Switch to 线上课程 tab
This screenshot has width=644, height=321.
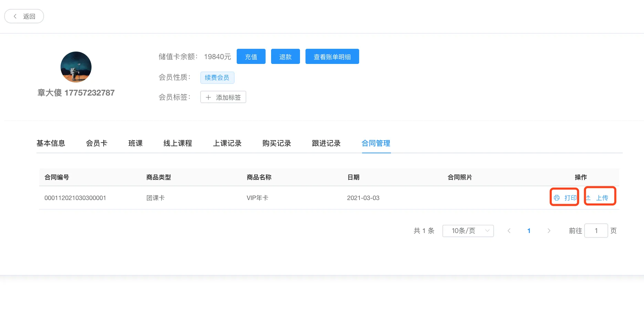[178, 143]
